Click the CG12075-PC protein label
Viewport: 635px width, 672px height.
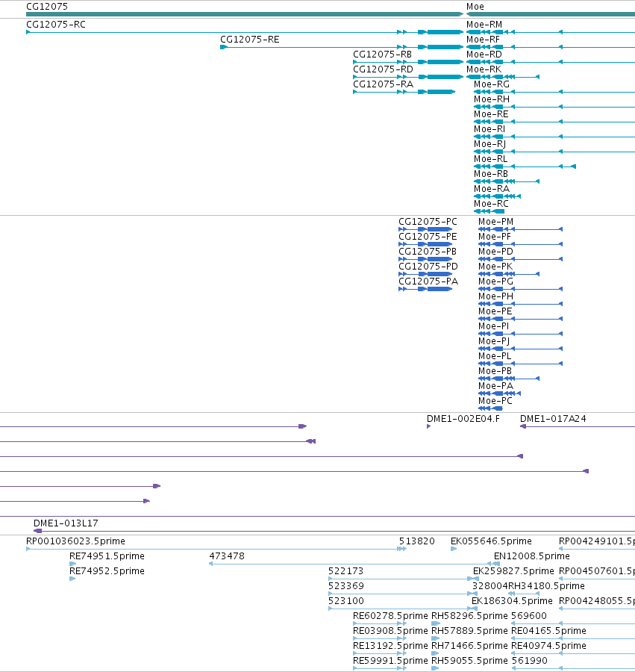[428, 222]
